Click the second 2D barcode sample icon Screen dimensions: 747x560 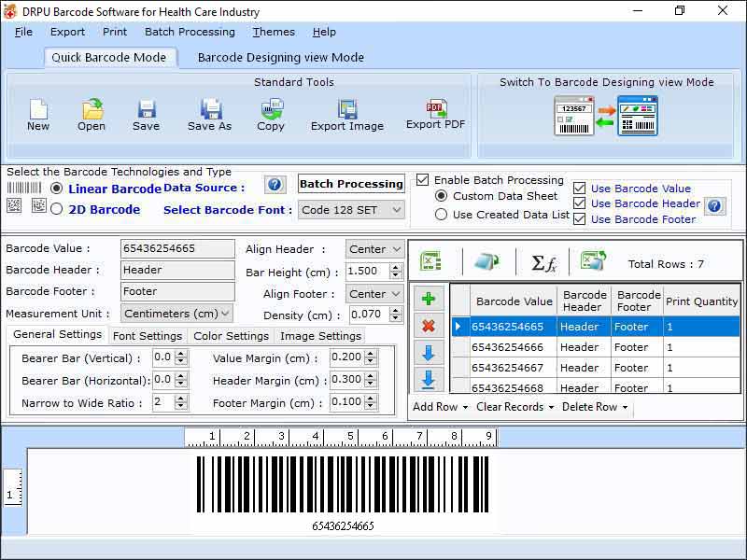pos(38,205)
